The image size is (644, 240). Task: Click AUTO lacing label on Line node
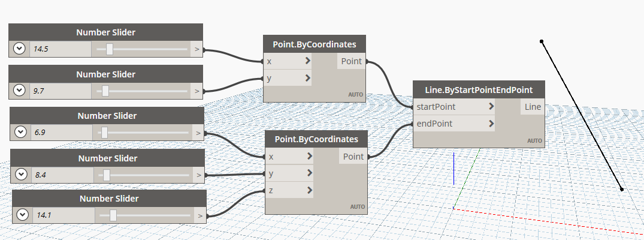pos(535,141)
